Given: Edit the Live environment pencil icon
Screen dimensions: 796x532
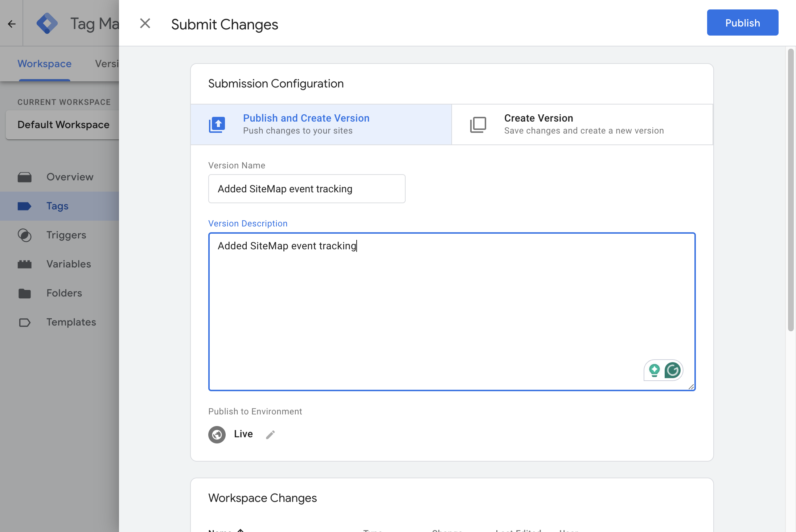Looking at the screenshot, I should pyautogui.click(x=270, y=434).
